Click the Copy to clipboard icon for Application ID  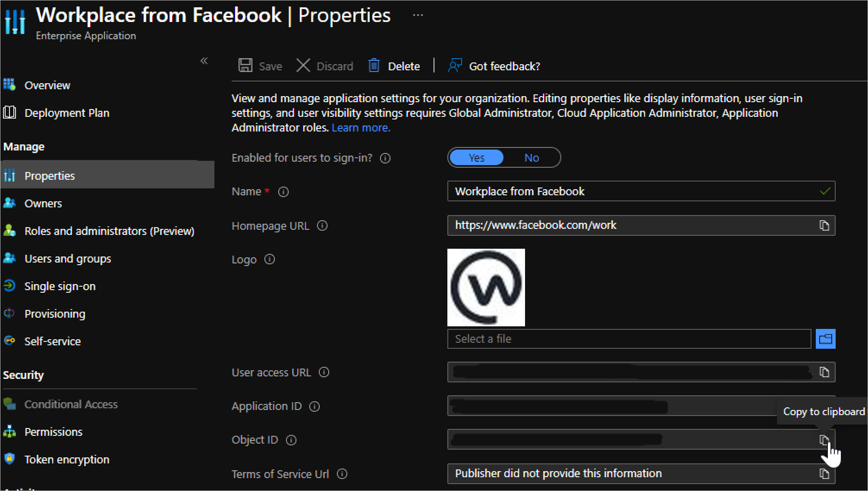point(824,406)
